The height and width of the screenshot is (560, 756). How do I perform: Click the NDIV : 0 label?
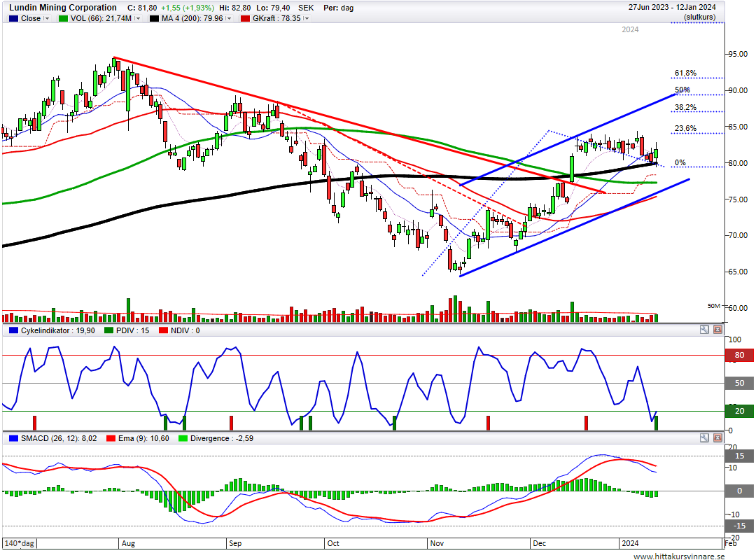pos(185,330)
